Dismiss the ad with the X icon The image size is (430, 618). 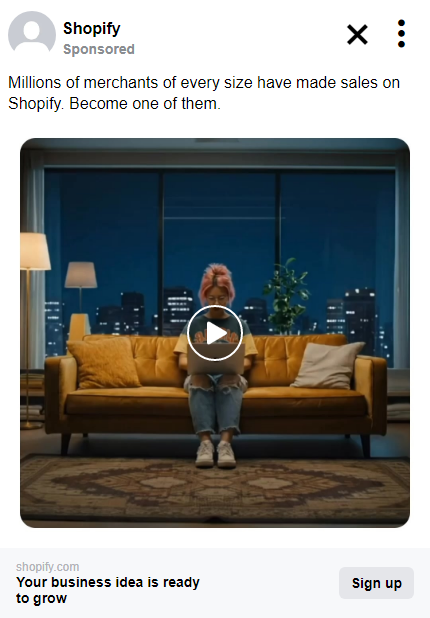[x=357, y=34]
